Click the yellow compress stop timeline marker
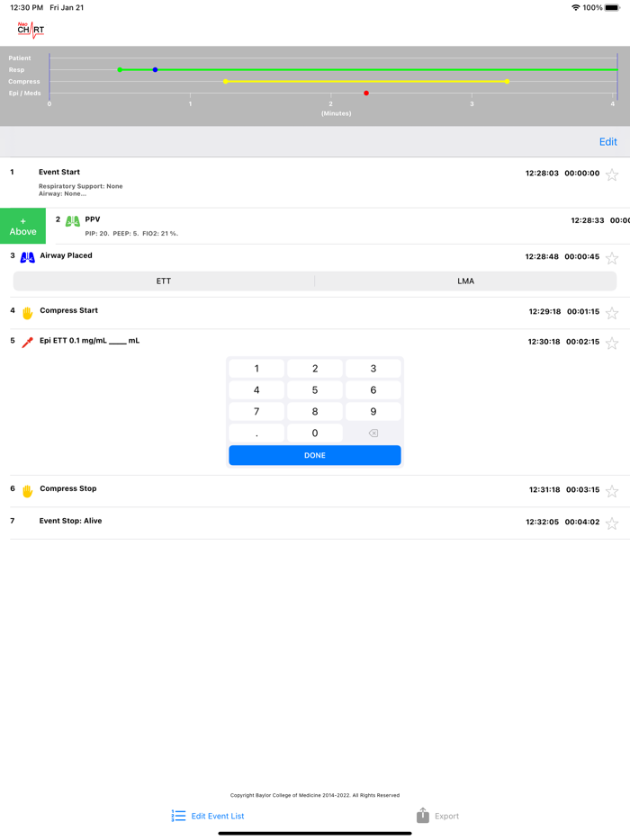 507,82
